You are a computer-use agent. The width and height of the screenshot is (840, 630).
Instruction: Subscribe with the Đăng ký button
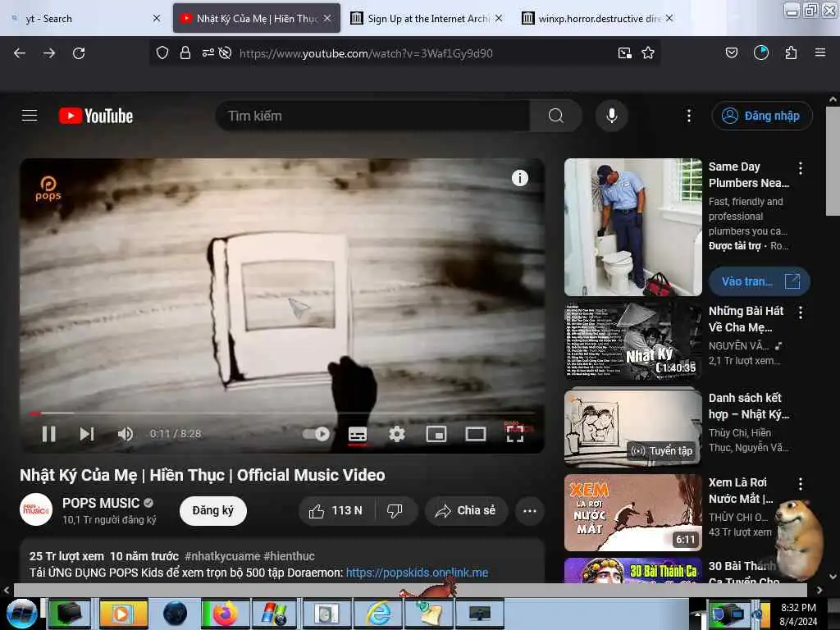213,510
